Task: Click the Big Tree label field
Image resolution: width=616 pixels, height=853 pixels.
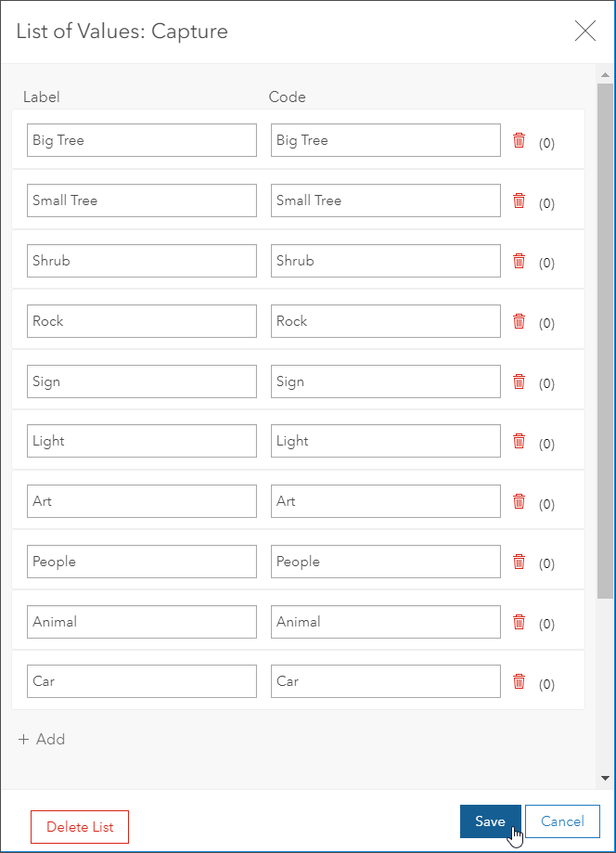Action: [x=142, y=140]
